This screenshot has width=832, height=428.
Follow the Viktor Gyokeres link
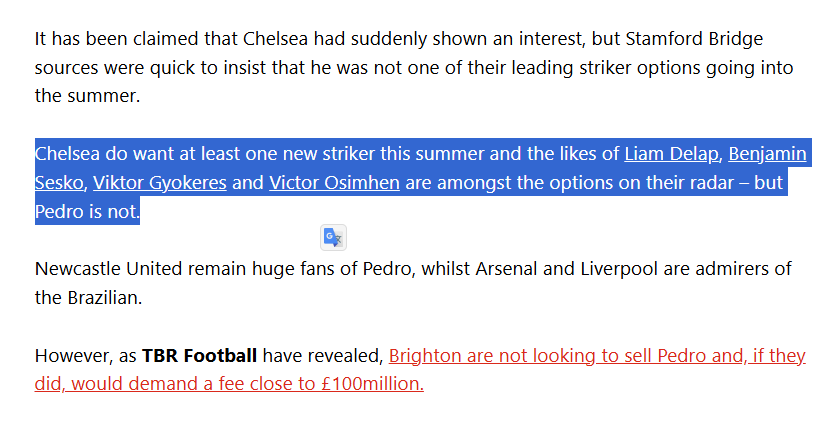[160, 183]
